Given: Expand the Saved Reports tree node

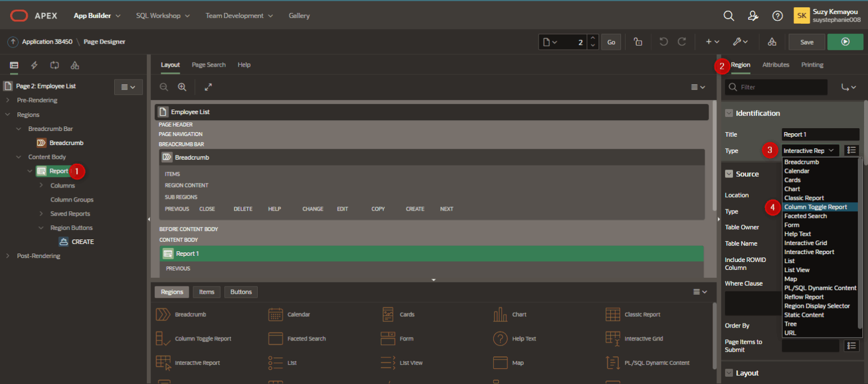Looking at the screenshot, I should [x=41, y=214].
